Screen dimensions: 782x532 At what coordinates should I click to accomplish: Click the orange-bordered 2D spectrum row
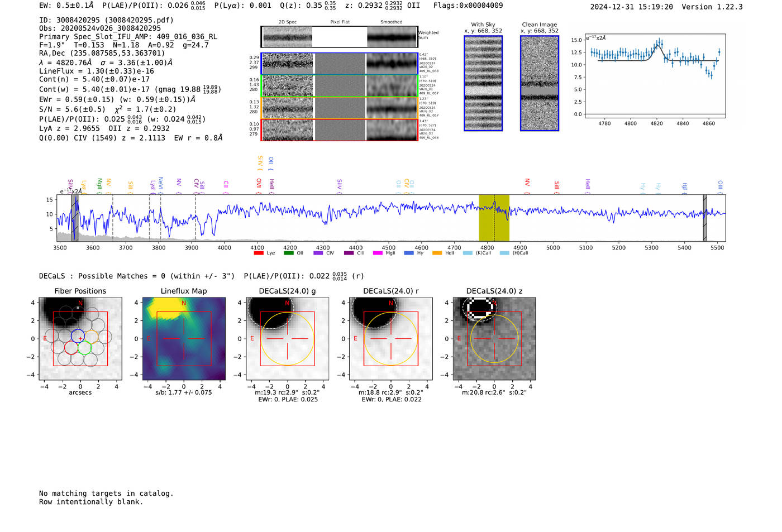coord(340,108)
